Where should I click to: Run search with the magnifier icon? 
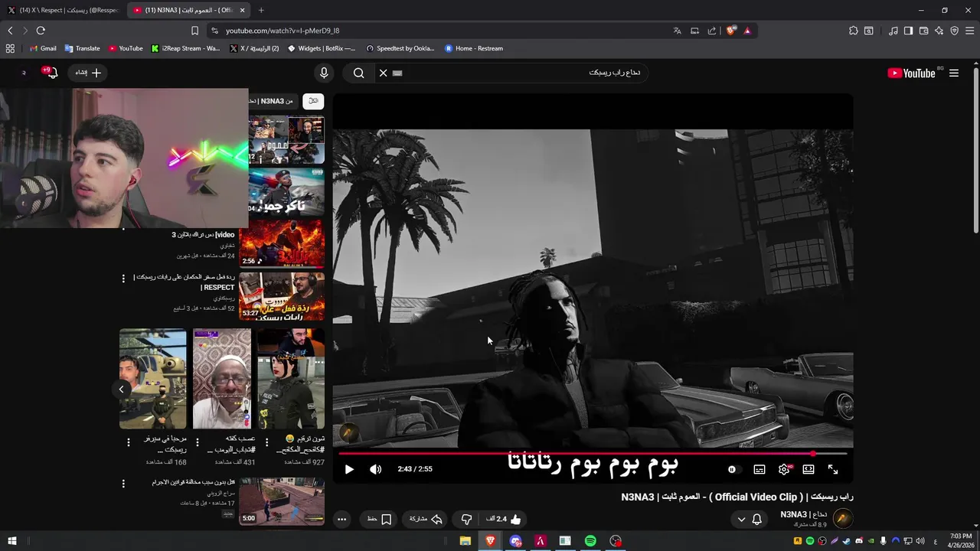pyautogui.click(x=359, y=73)
